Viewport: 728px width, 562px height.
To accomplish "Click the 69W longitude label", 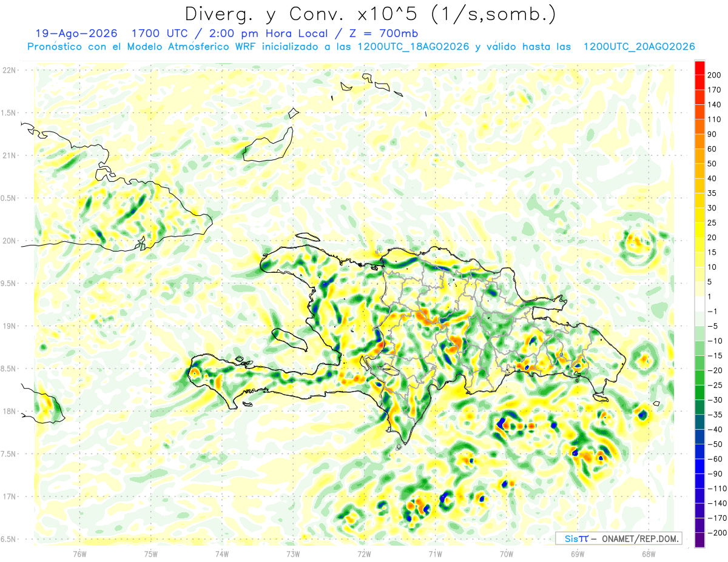I will (x=578, y=554).
